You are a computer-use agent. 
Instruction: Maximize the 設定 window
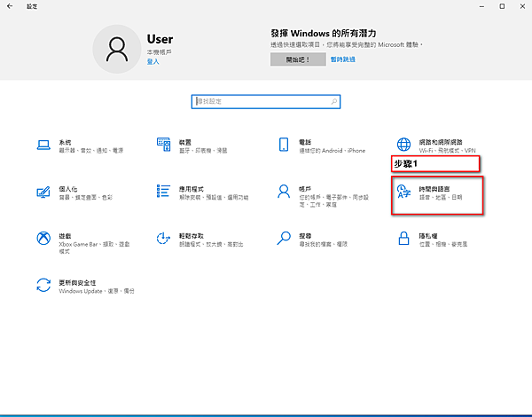point(502,6)
